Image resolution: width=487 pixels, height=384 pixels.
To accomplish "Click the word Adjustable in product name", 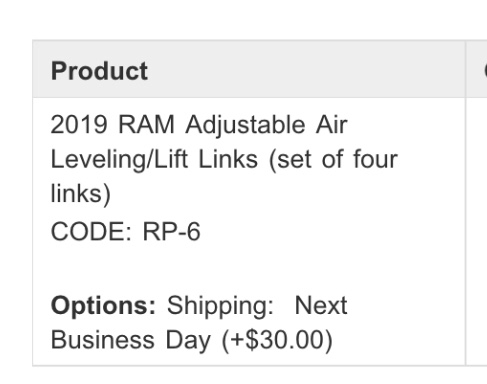I will 245,126.
